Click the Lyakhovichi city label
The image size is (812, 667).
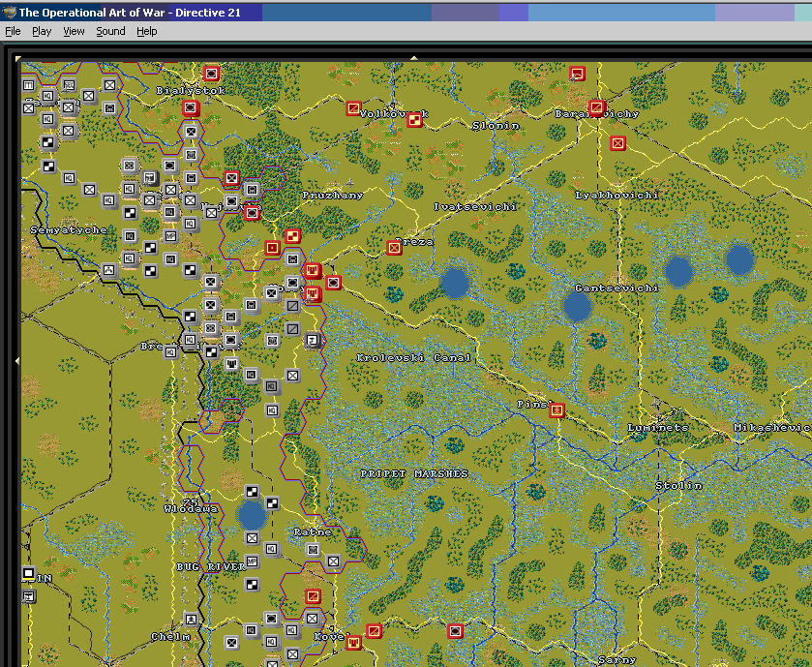(x=617, y=196)
